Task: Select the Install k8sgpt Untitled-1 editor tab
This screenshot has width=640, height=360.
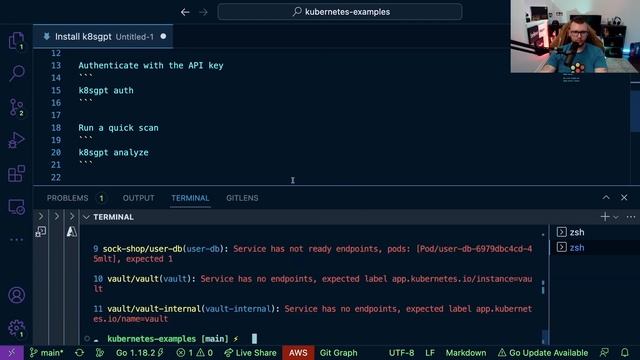Action: (x=103, y=37)
